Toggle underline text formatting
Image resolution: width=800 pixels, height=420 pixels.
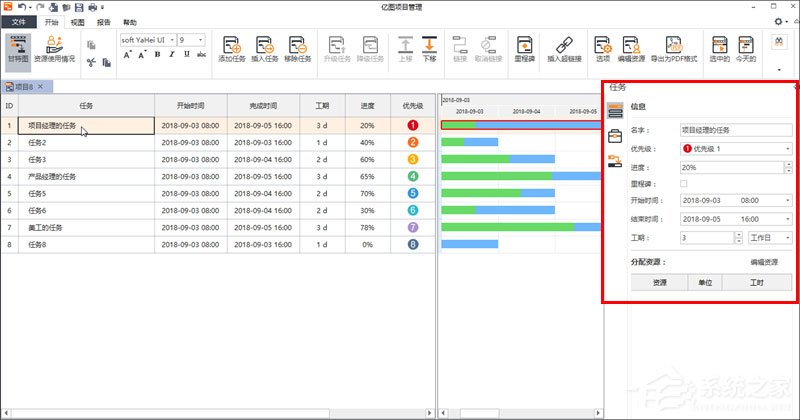(186, 54)
